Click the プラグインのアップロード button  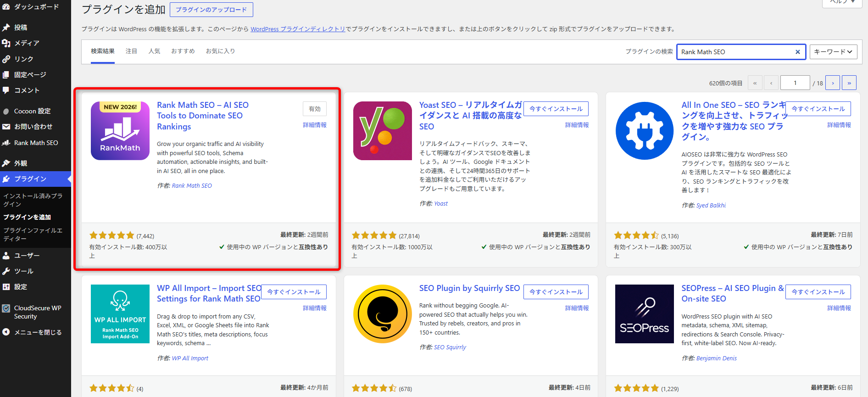[x=211, y=10]
